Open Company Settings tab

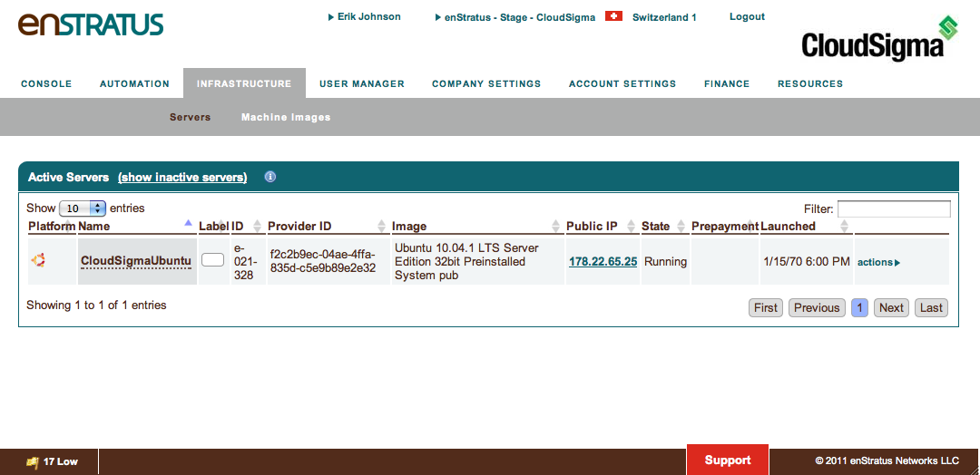[486, 83]
